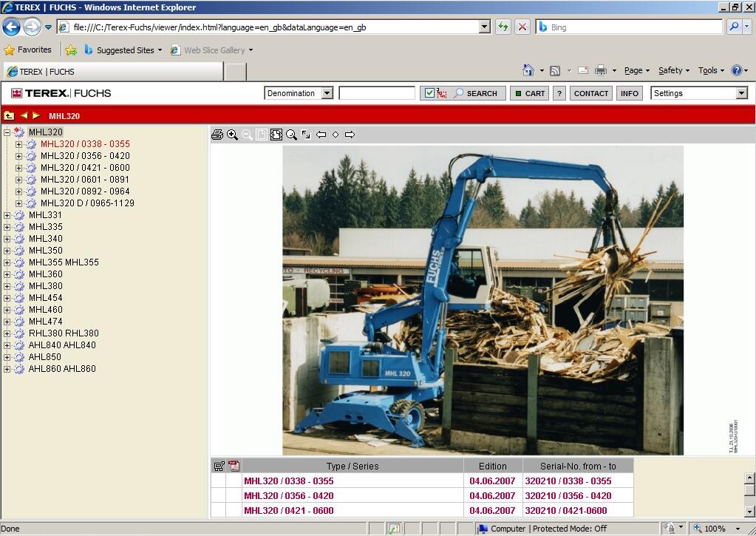Click the CART button
The height and width of the screenshot is (536, 756).
tap(529, 93)
